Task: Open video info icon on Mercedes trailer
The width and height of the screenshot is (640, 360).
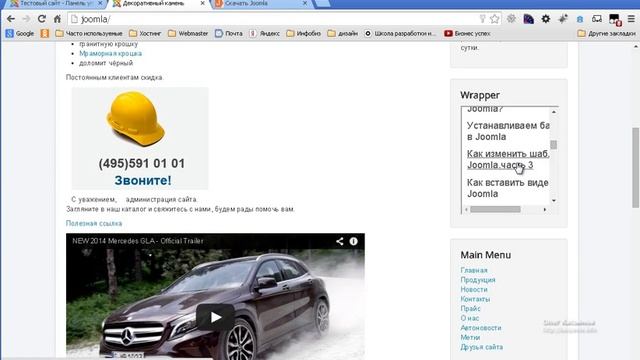Action: tap(353, 241)
